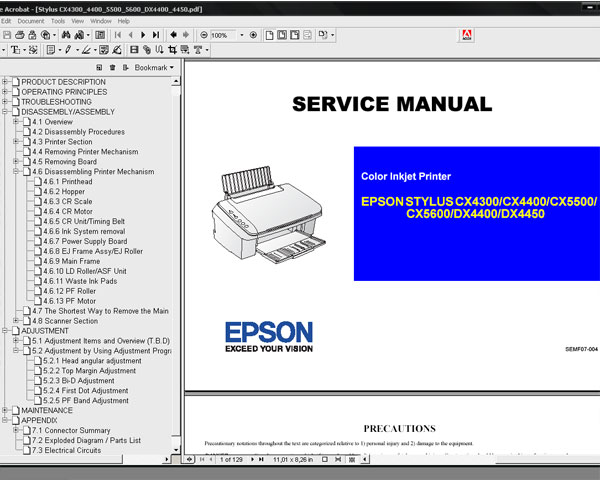
Task: Open the Edit menu
Action: click(x=6, y=21)
